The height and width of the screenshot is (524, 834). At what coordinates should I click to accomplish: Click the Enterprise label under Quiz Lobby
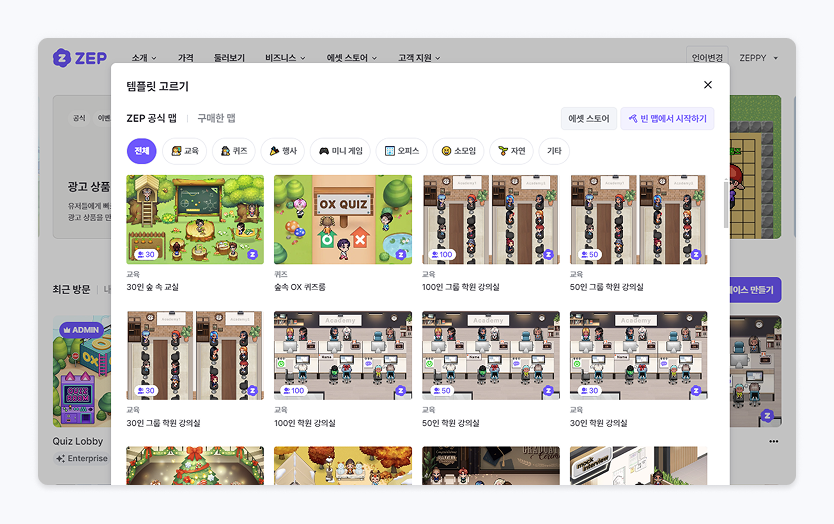pos(82,458)
